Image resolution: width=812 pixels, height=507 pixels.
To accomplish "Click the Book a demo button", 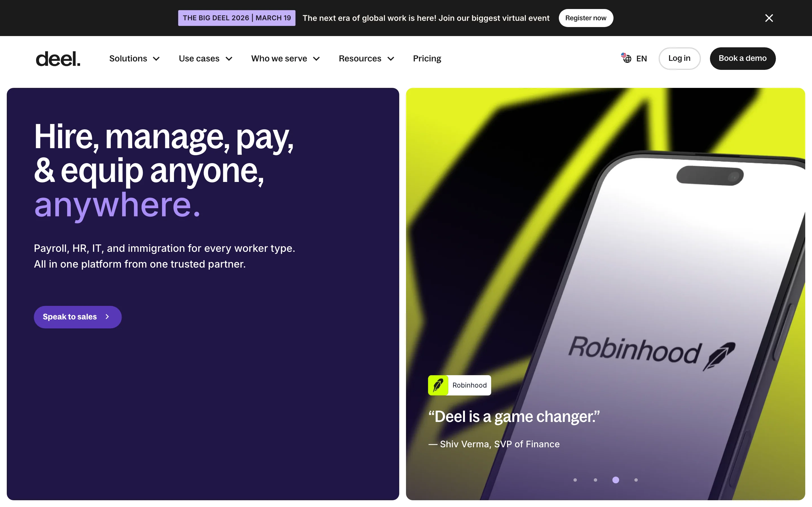I will click(742, 58).
